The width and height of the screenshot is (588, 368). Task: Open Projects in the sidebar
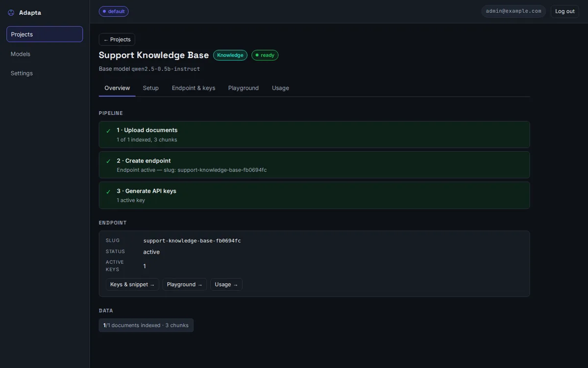tap(45, 34)
